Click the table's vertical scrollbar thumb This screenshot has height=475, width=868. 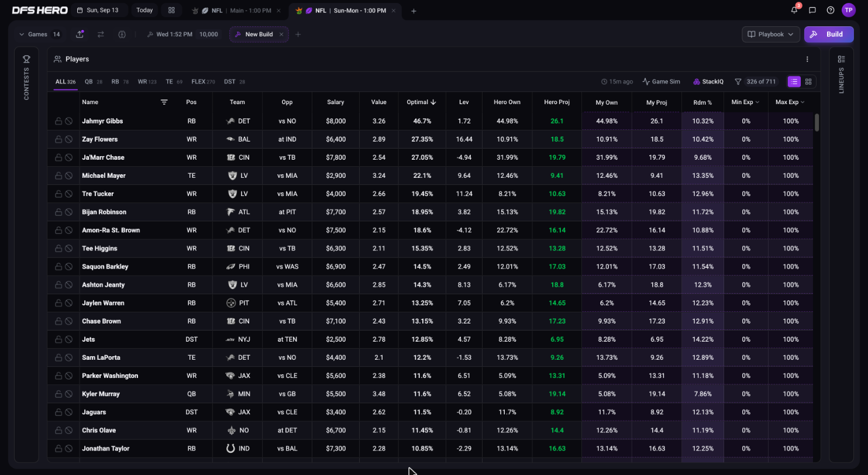(x=817, y=122)
